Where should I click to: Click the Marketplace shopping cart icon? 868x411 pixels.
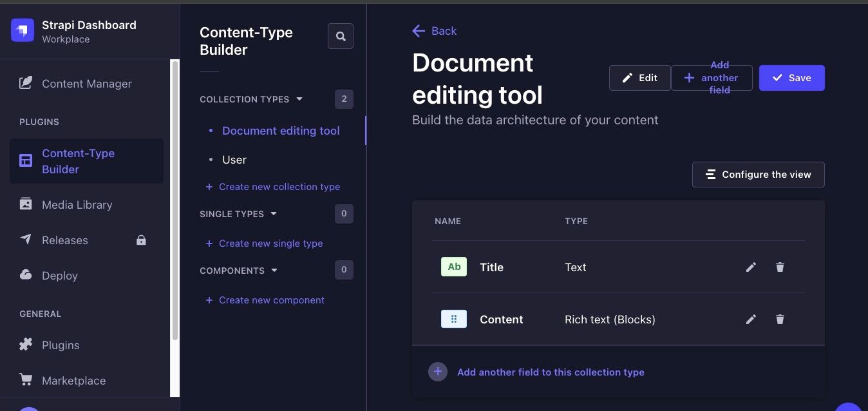pos(26,380)
